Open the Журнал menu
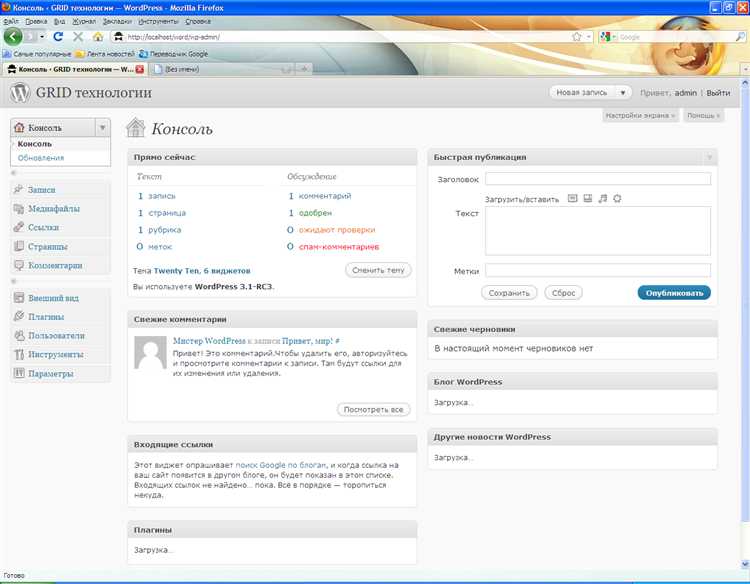 click(84, 22)
